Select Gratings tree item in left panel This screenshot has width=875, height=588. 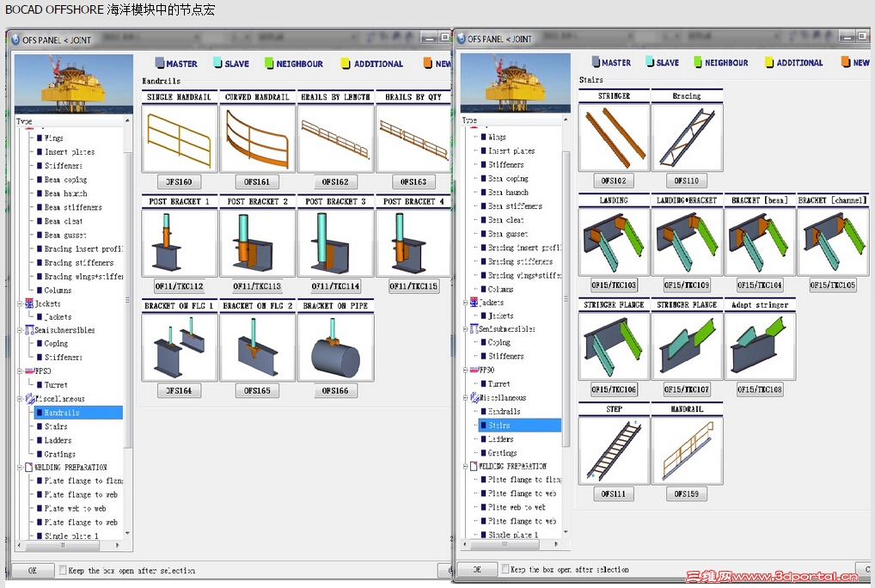[x=59, y=454]
